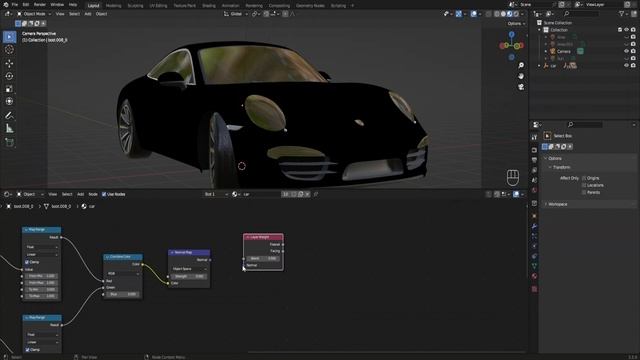Select the Annotate tool
This screenshot has height=360, width=640.
point(9,116)
